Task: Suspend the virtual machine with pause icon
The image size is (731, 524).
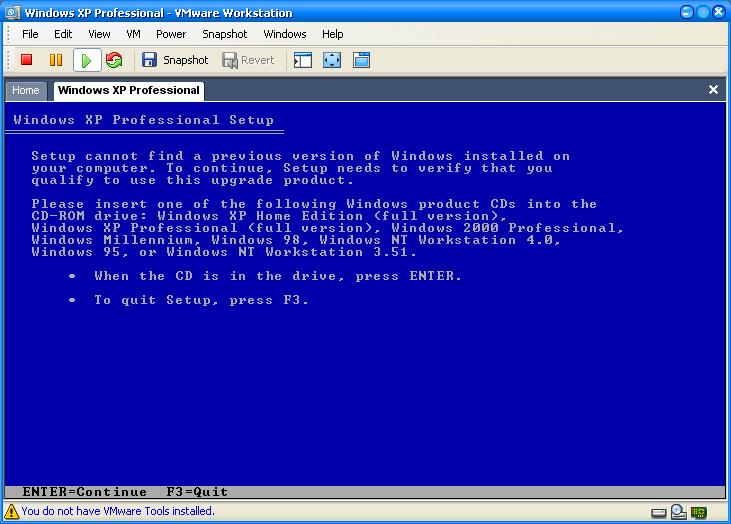Action: 55,60
